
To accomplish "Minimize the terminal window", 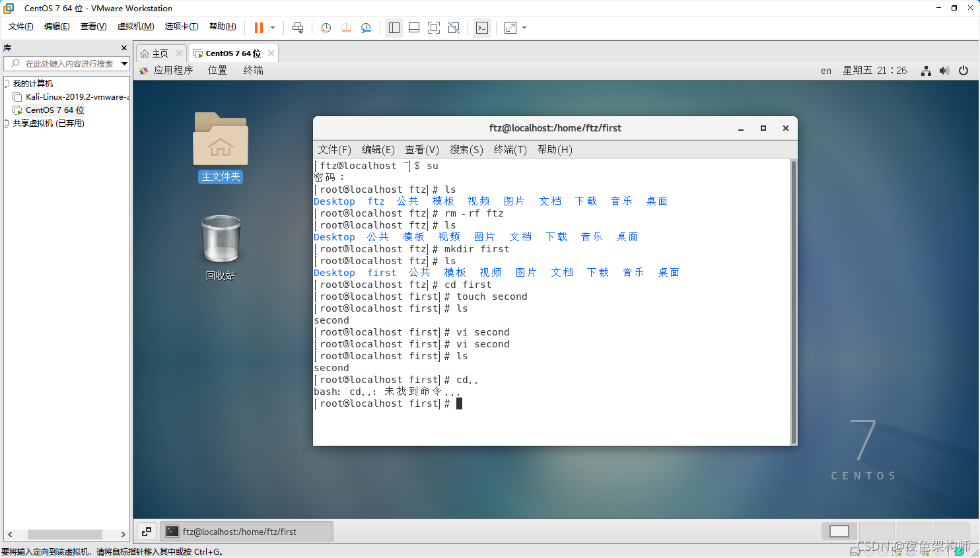I will pos(741,128).
